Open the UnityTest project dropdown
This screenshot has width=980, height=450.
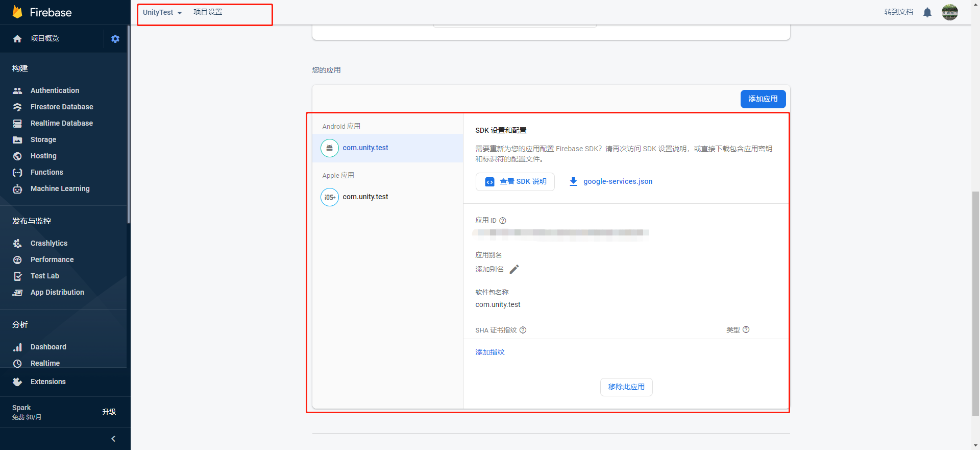click(x=162, y=12)
